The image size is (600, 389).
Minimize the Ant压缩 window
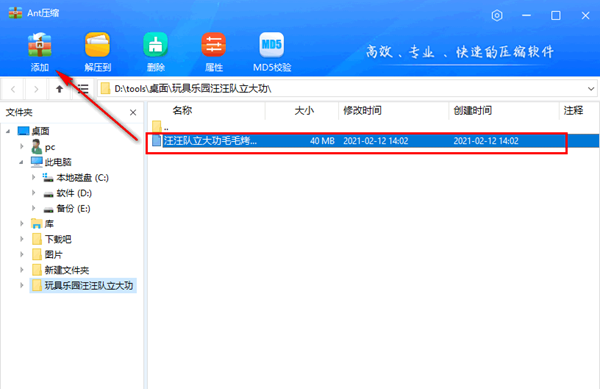(527, 16)
